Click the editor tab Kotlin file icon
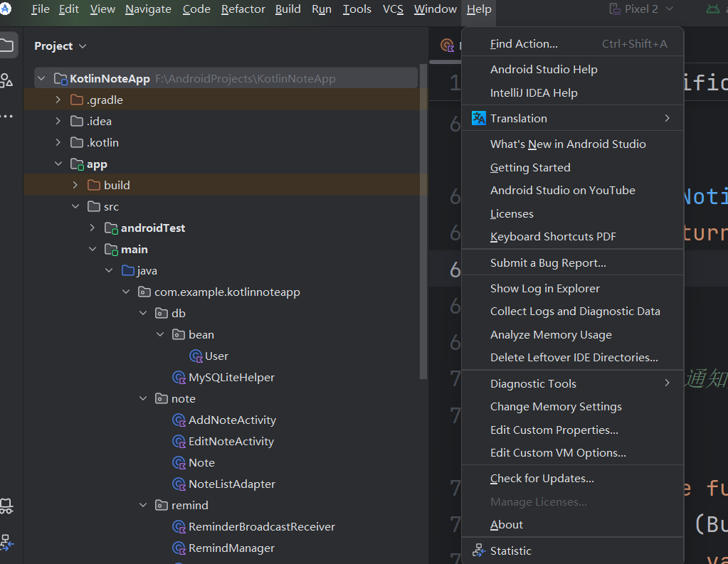Viewport: 728px width, 564px height. coord(447,46)
